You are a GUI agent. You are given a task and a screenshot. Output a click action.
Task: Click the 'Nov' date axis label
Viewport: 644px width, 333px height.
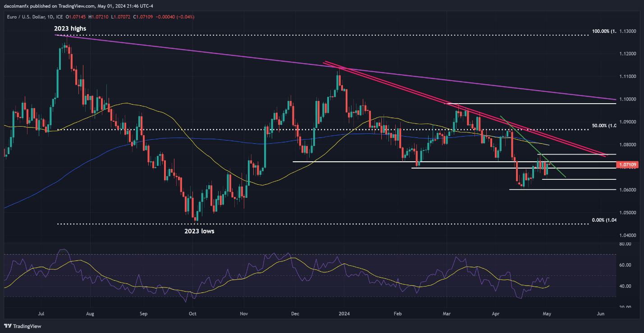pos(244,313)
